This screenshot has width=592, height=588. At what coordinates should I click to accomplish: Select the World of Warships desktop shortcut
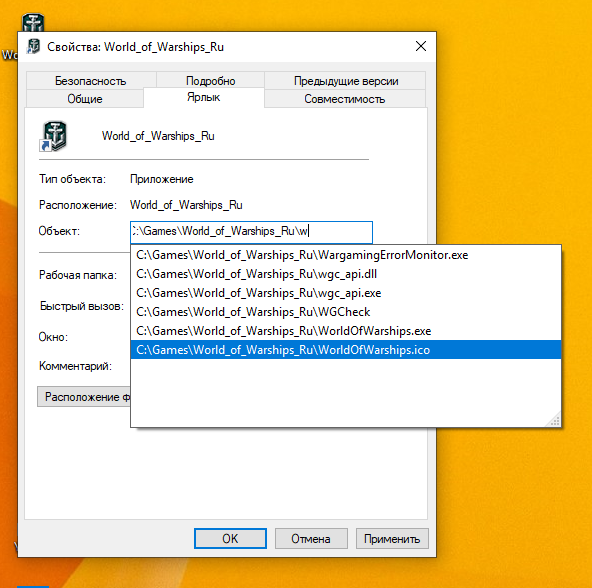33,23
